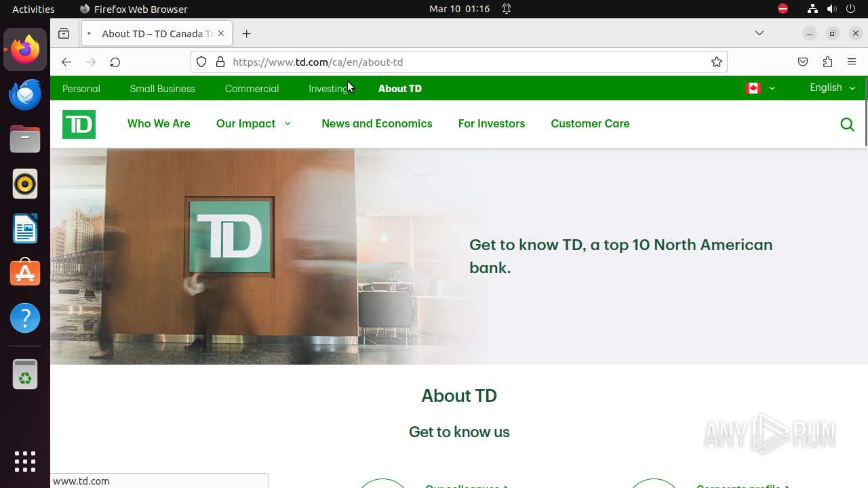Open Ubuntu Software in the dock
The width and height of the screenshot is (868, 488).
25,273
